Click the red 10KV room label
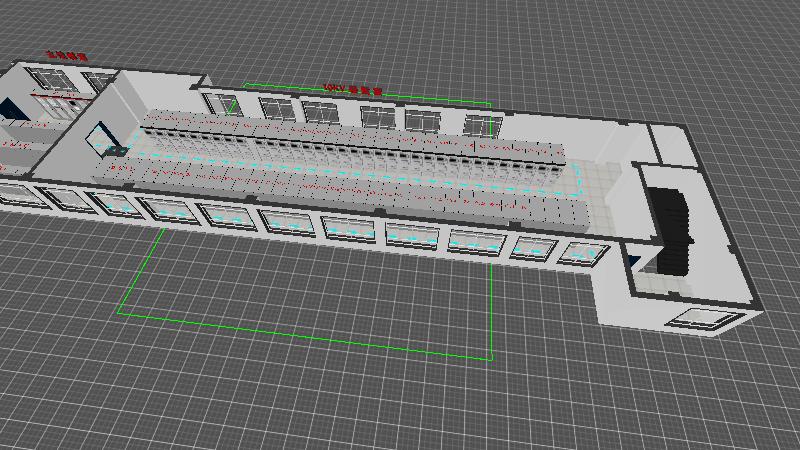800x450 pixels. point(354,89)
